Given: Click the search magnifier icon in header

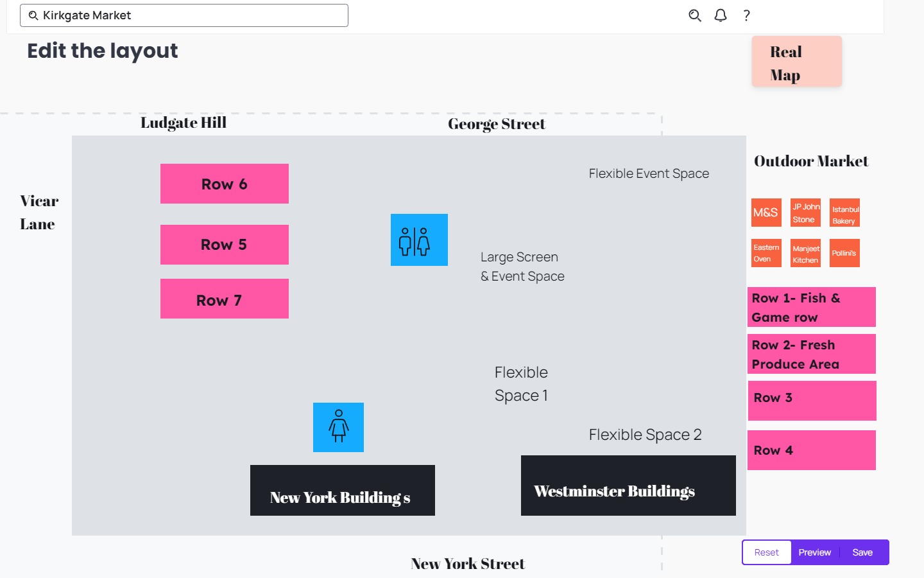Looking at the screenshot, I should (694, 15).
